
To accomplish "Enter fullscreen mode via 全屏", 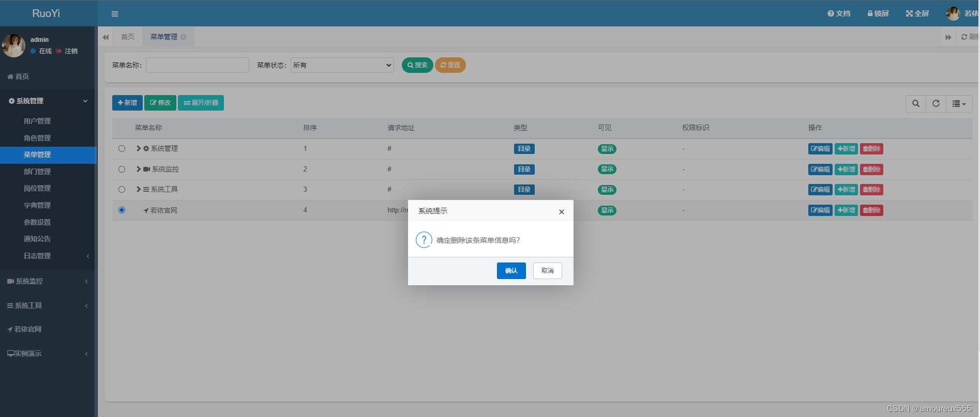I will tap(917, 13).
